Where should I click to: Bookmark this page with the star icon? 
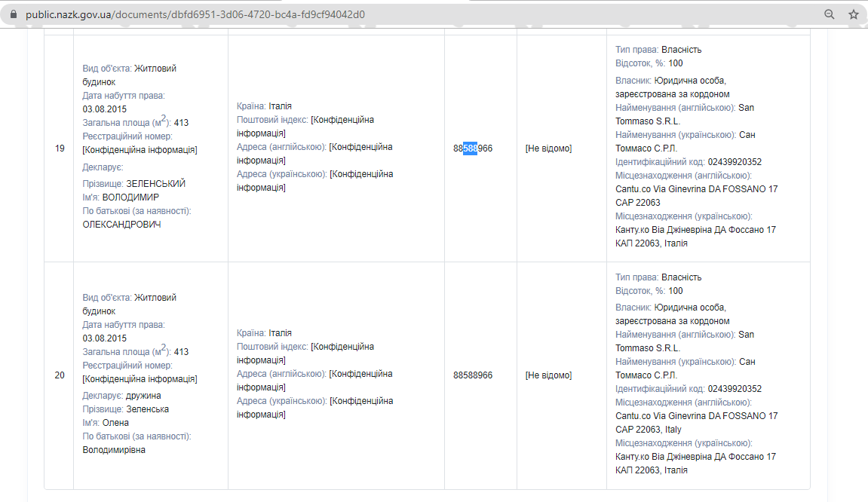tap(853, 14)
